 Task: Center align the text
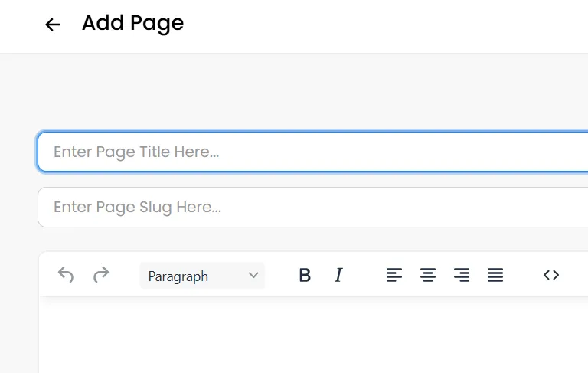pyautogui.click(x=428, y=275)
